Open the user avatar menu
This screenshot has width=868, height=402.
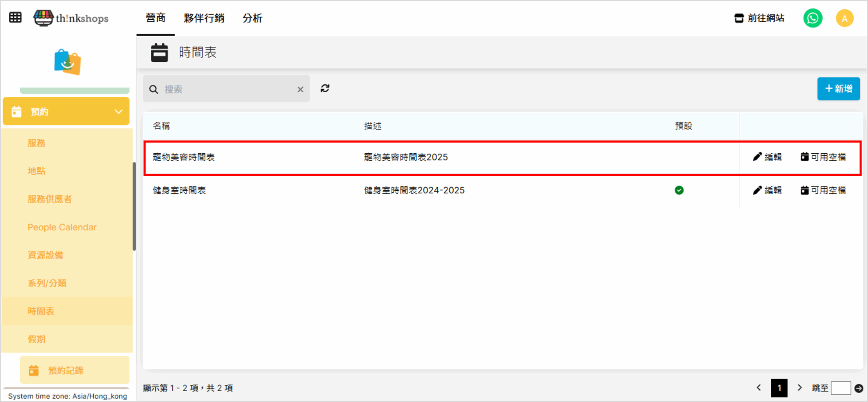tap(844, 18)
